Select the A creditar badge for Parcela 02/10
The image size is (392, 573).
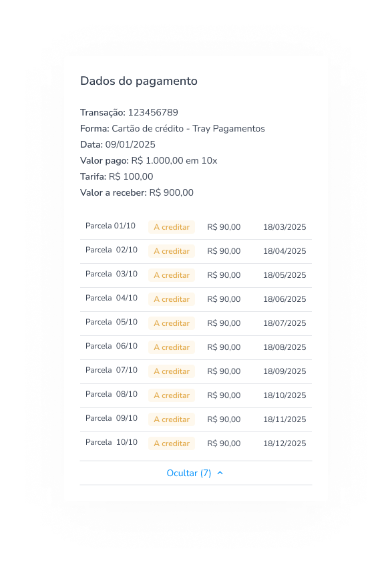[x=172, y=251]
